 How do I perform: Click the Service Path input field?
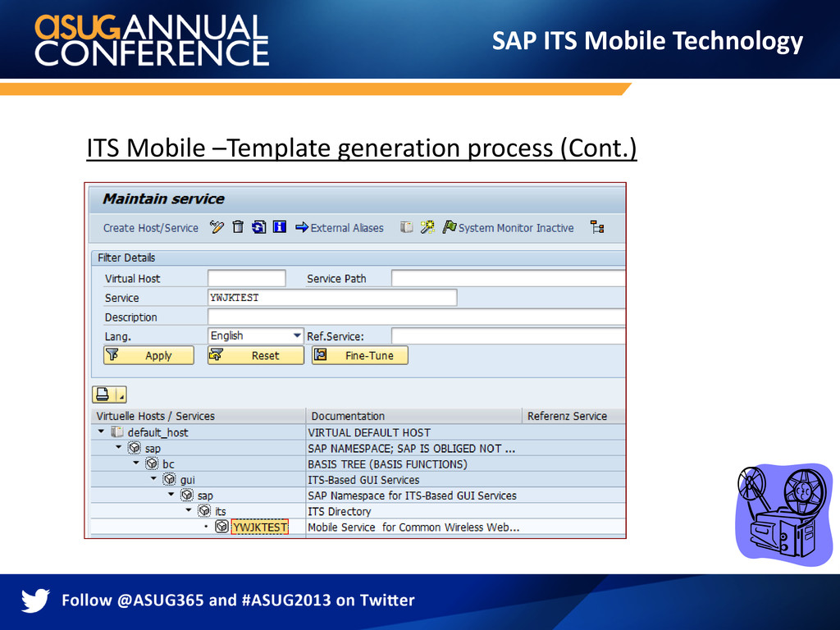tap(508, 279)
